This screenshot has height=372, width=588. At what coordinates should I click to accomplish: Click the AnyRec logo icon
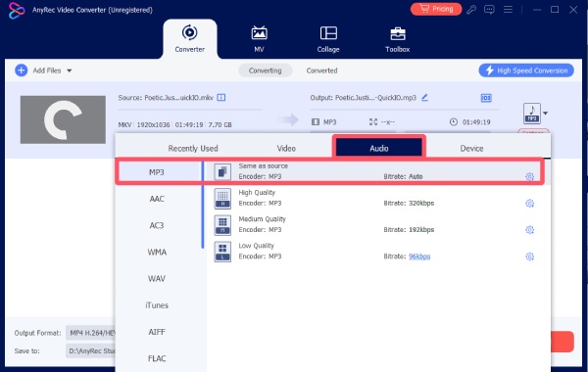[16, 10]
